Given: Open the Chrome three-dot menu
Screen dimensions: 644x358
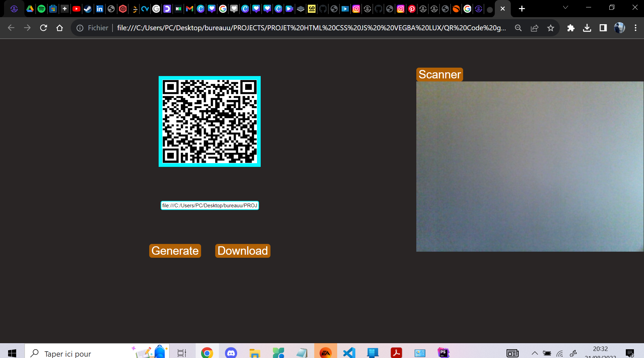Looking at the screenshot, I should [636, 28].
